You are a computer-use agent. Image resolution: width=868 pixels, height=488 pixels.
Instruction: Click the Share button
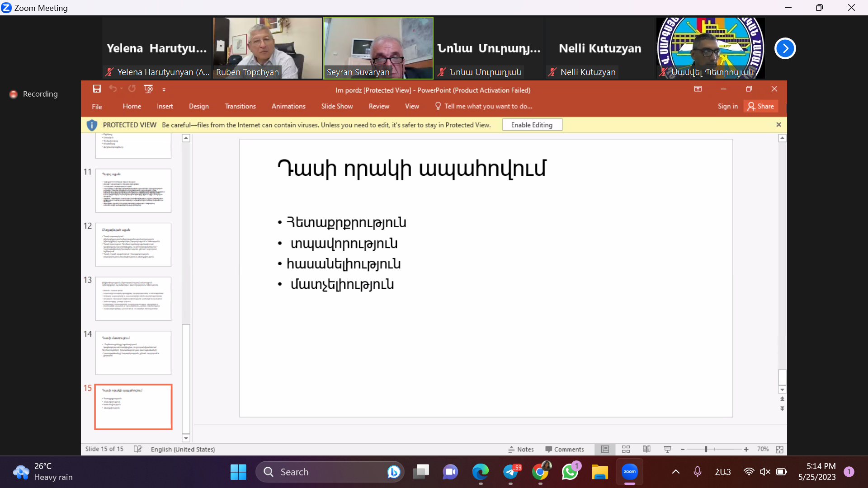pyautogui.click(x=761, y=106)
